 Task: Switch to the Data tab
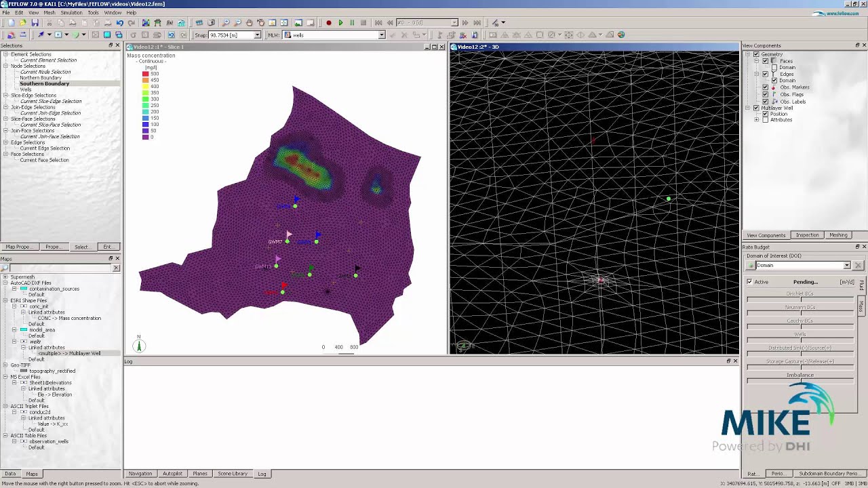click(x=10, y=474)
